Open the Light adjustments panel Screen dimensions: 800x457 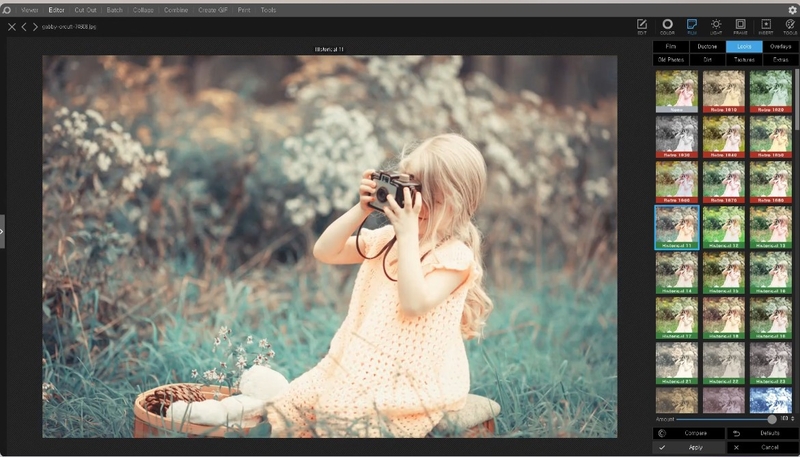point(716,25)
